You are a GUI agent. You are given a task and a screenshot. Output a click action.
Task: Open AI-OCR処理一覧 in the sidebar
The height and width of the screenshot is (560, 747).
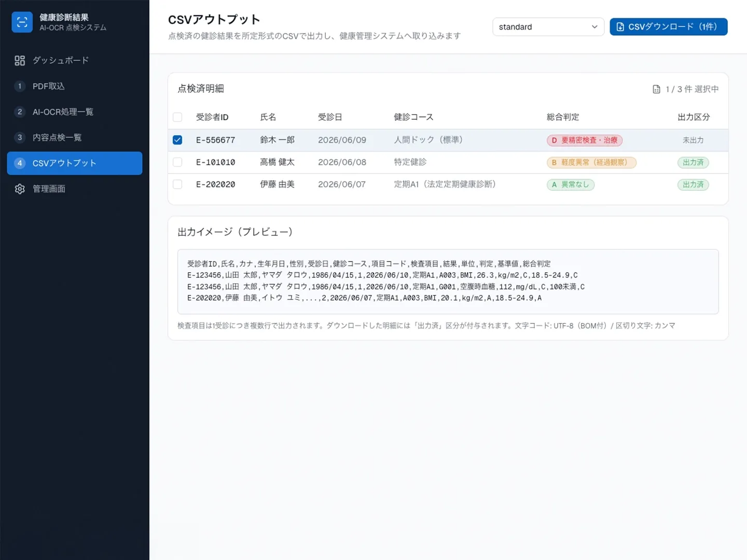[75, 111]
